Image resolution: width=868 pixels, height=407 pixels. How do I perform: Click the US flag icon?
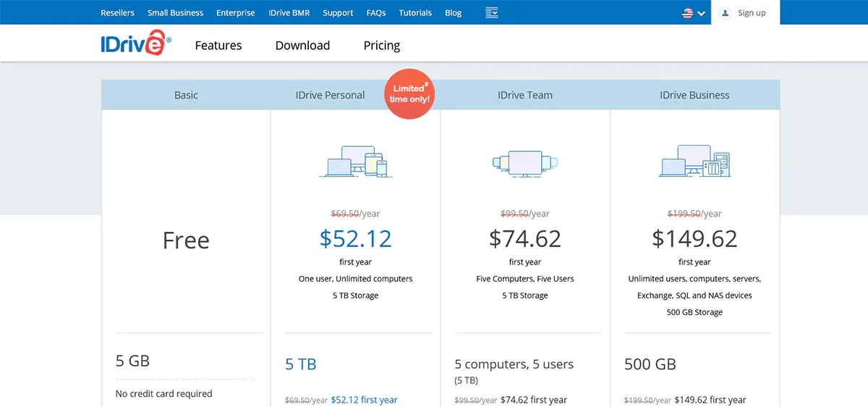[x=687, y=13]
